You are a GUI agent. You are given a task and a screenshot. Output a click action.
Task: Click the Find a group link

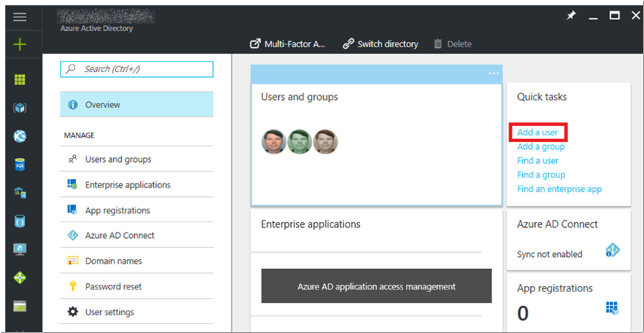coord(541,175)
